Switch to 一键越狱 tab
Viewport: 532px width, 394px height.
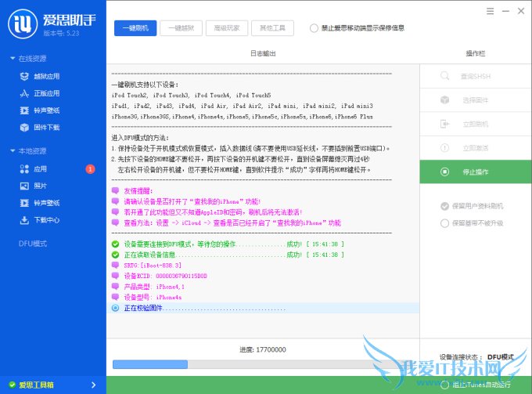coord(182,28)
